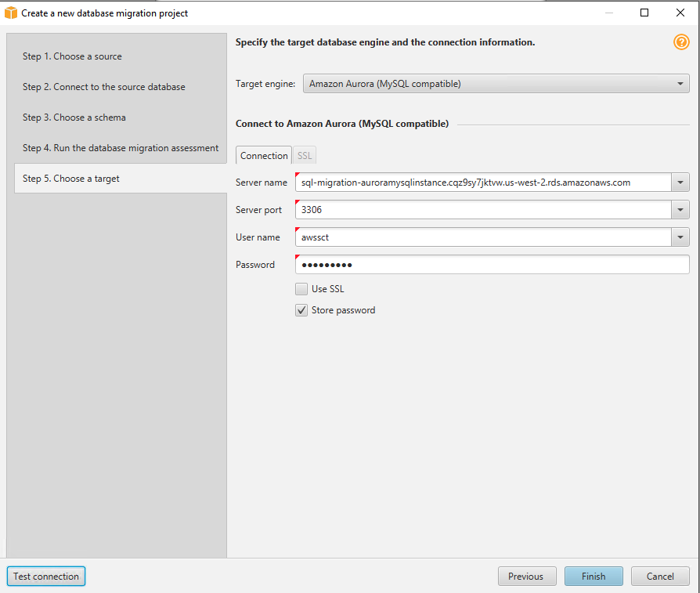700x593 pixels.
Task: Go to Step 4. Run the database migration assessment
Action: 121,148
